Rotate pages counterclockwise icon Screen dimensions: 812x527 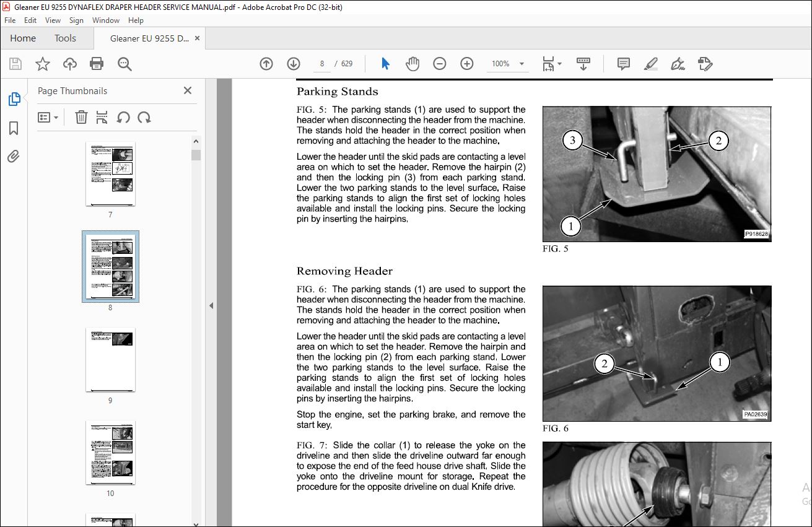pos(123,117)
